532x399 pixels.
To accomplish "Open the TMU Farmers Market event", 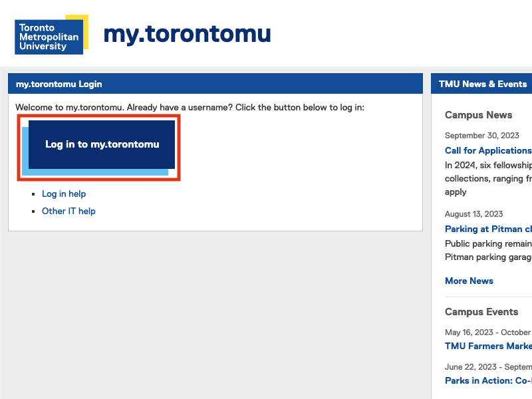I will pos(488,346).
